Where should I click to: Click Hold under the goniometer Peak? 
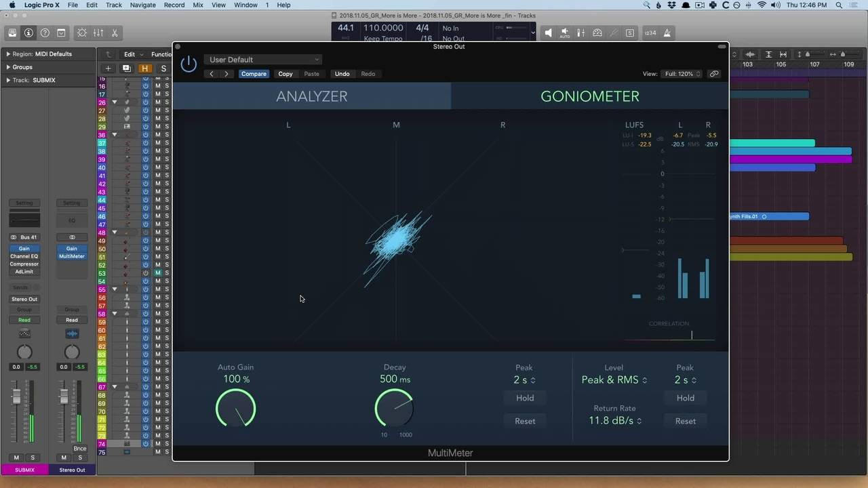525,399
